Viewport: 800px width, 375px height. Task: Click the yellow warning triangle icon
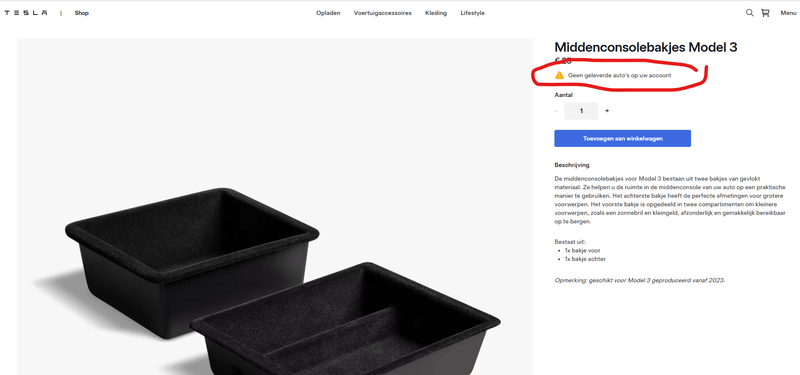[559, 75]
